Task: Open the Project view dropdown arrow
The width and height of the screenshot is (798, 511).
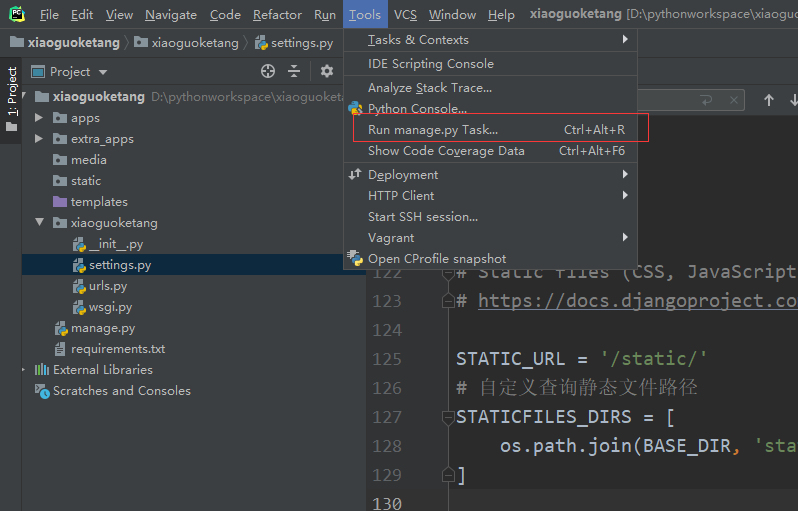Action: pyautogui.click(x=103, y=72)
